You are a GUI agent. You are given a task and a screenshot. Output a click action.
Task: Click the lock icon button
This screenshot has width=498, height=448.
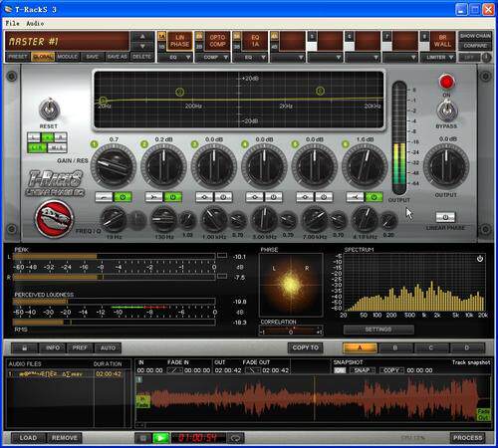25,348
